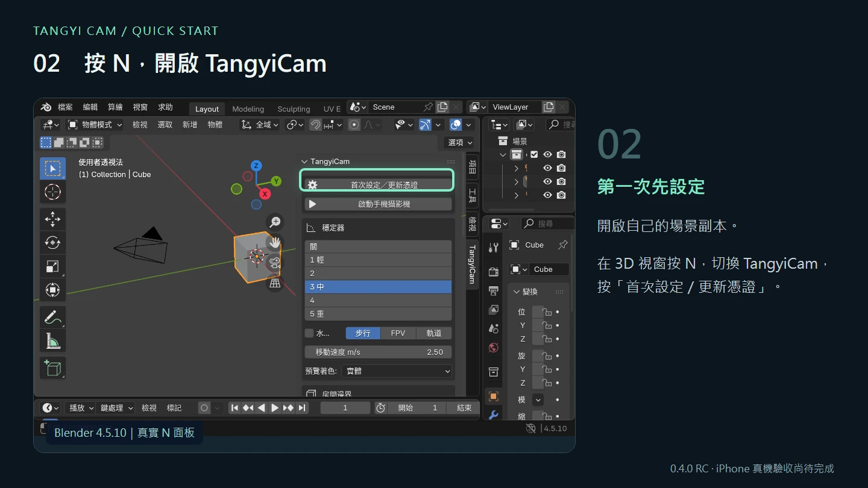Image resolution: width=868 pixels, height=488 pixels.
Task: Open the 播放 playback dropdown
Action: (81, 408)
